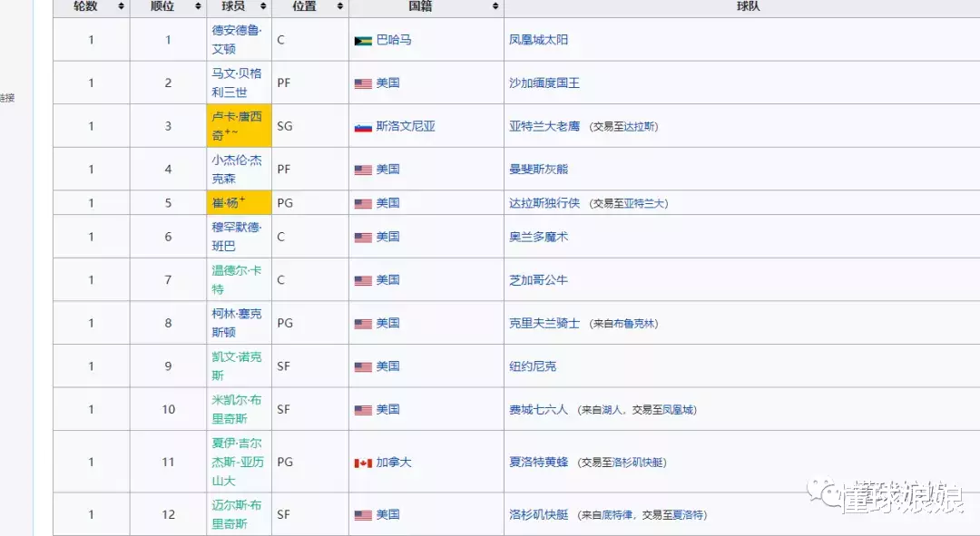Toggle ascending sort on the 顺位 column

point(197,7)
